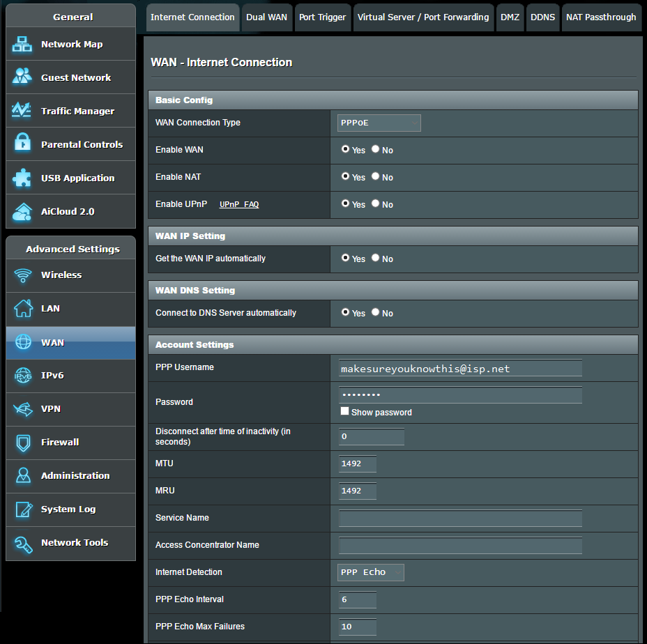Open the NAT Passthrough tab
Viewport: 647px width, 644px height.
point(601,17)
